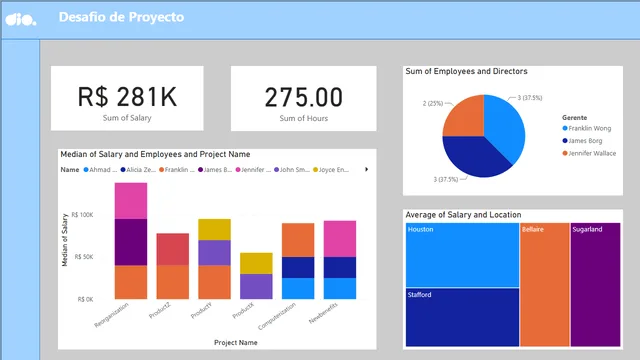The height and width of the screenshot is (360, 640).
Task: Select Ahmad in the bar chart legend
Action: pyautogui.click(x=100, y=170)
